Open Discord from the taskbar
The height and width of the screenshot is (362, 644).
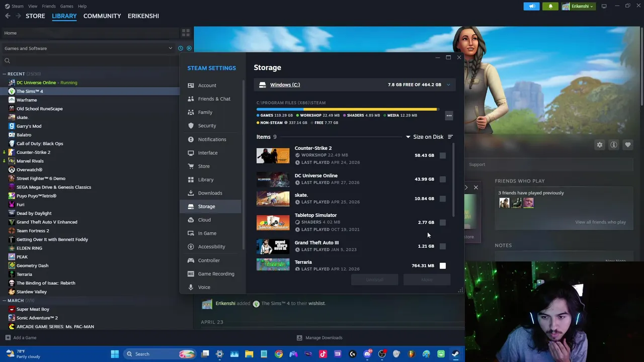[x=367, y=354]
